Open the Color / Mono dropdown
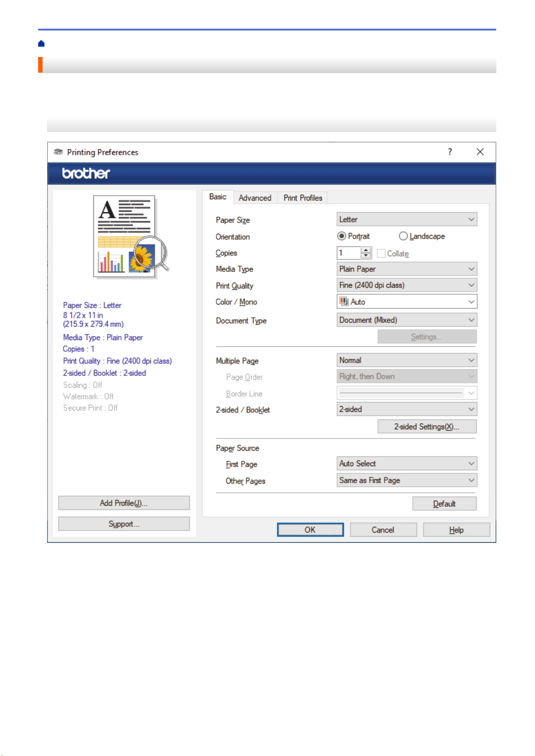 click(407, 302)
